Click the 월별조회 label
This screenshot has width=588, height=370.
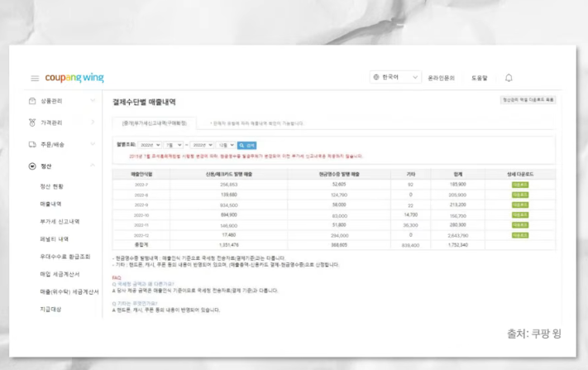click(x=126, y=145)
